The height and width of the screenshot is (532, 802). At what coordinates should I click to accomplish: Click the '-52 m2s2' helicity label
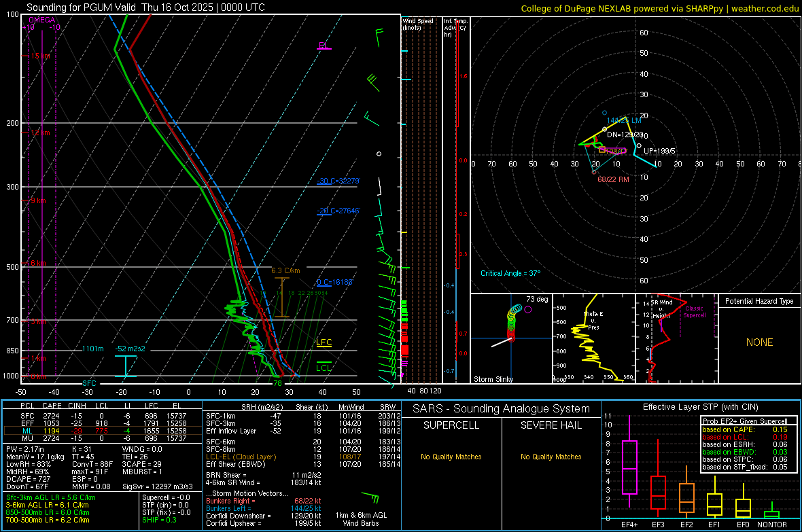coord(130,349)
